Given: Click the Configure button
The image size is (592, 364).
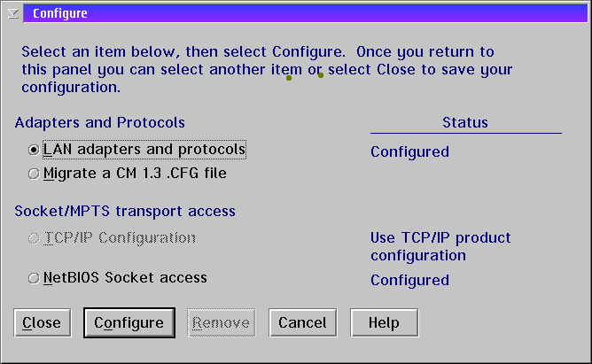Looking at the screenshot, I should (x=129, y=323).
